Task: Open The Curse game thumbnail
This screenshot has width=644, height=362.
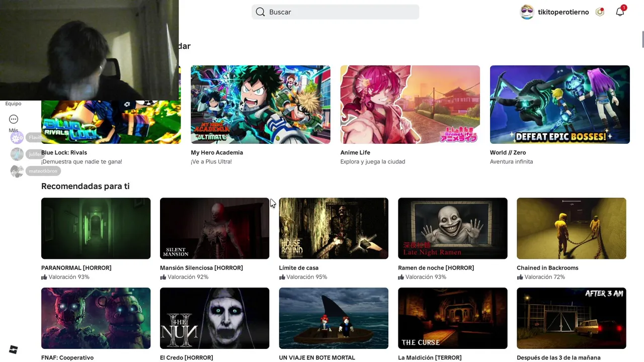Action: tap(453, 318)
